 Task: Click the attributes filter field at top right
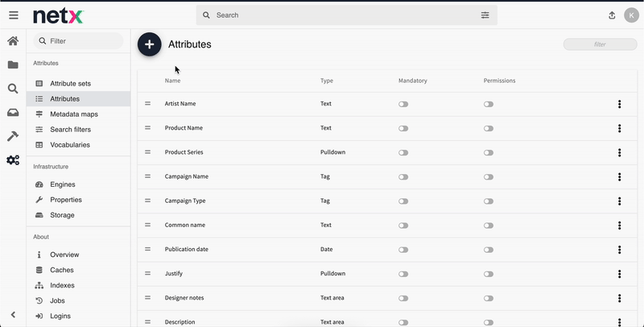[600, 44]
